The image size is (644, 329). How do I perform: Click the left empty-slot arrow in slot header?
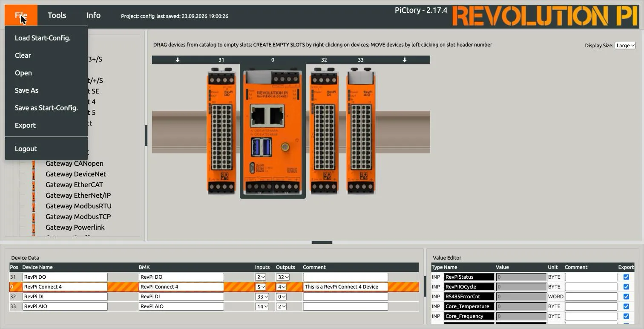178,60
